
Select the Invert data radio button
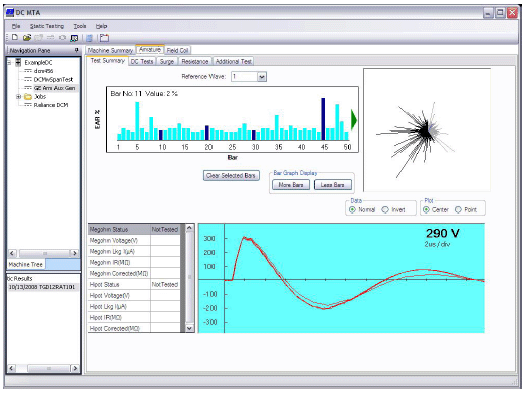click(x=385, y=210)
